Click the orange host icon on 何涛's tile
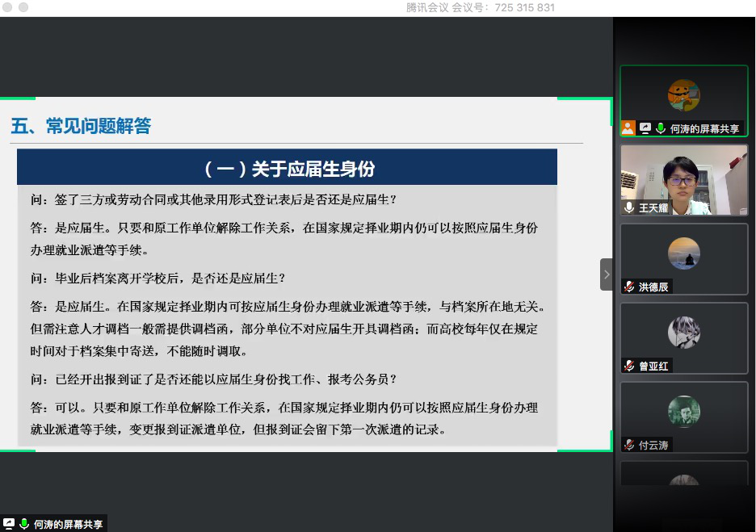The width and height of the screenshot is (756, 532). 628,128
